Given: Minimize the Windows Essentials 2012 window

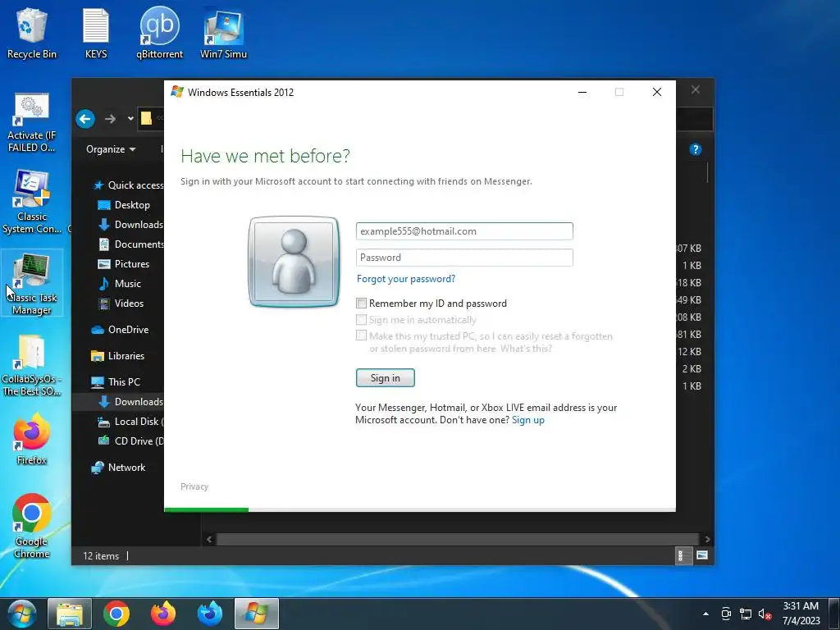Looking at the screenshot, I should tap(582, 92).
